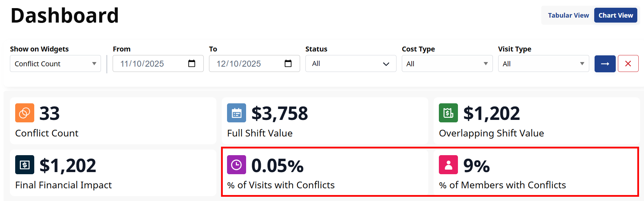Click the pink Members with Conflicts icon
644x201 pixels.
[448, 165]
